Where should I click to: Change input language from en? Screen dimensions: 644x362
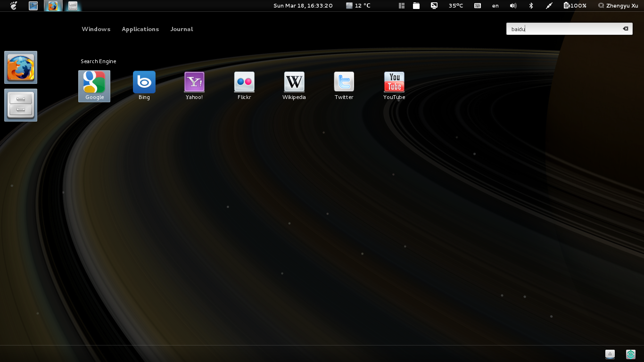coord(495,6)
